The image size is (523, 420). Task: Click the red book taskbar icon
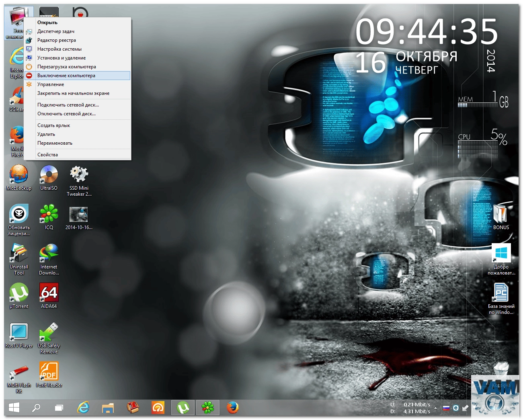[133, 408]
